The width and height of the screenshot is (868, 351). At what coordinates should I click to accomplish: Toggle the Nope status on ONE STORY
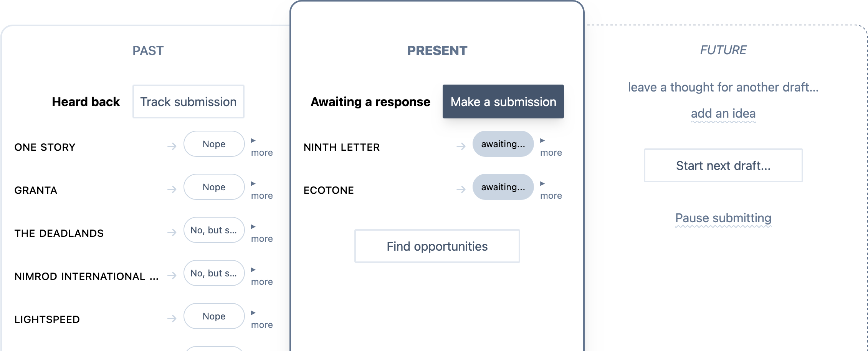(x=214, y=144)
